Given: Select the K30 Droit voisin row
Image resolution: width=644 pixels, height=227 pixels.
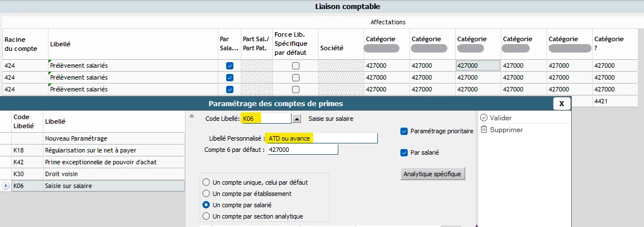Looking at the screenshot, I should 113,174.
